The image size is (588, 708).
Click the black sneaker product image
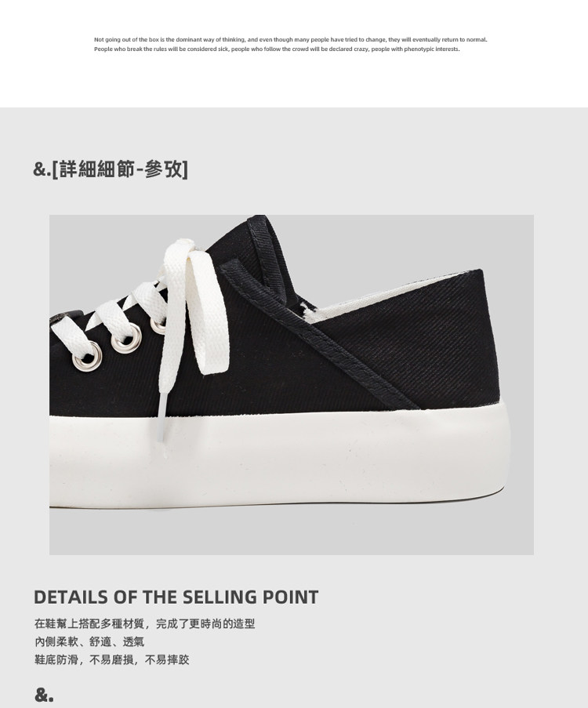pos(292,385)
